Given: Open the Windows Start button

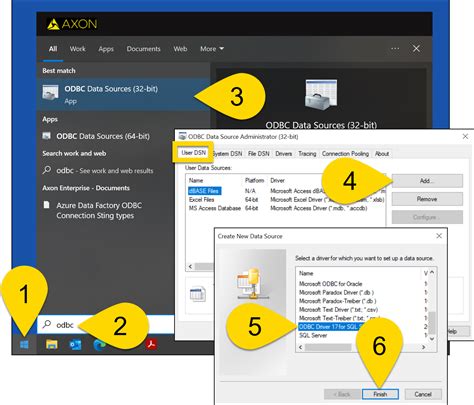Looking at the screenshot, I should [24, 345].
